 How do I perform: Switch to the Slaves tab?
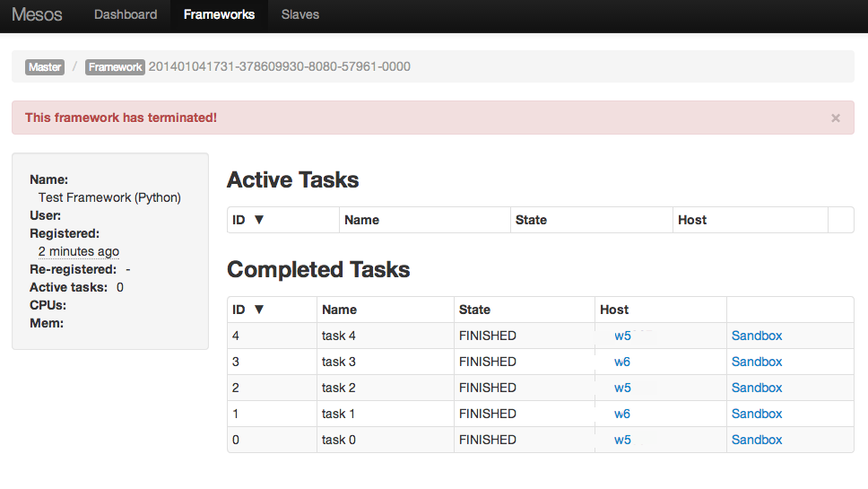click(300, 14)
